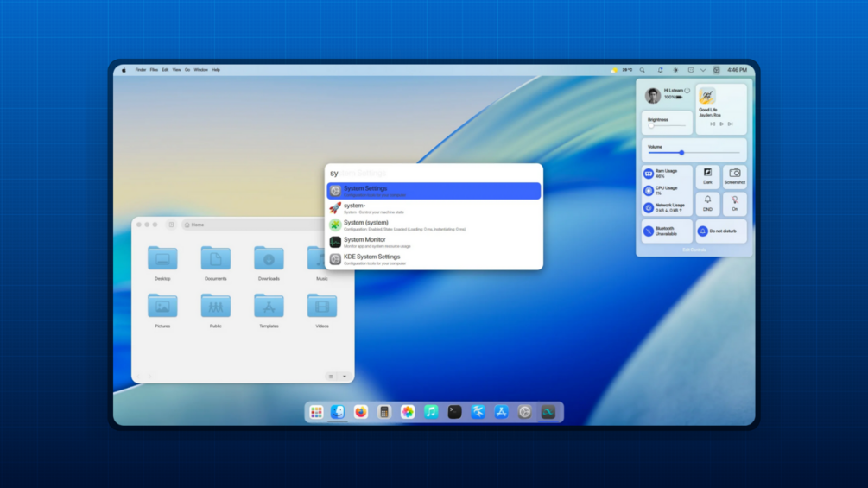The width and height of the screenshot is (868, 488).
Task: Open the Finder menu
Action: click(141, 70)
